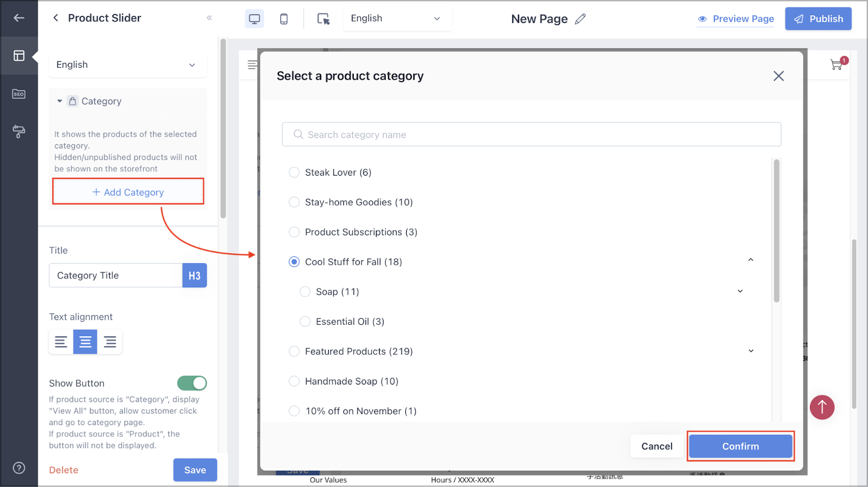Switch to mobile preview mode

point(284,19)
